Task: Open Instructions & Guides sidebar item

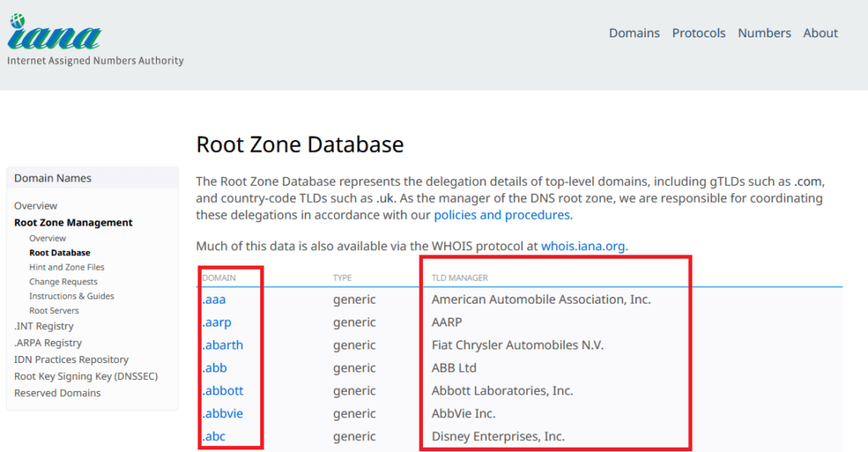Action: 71,296
